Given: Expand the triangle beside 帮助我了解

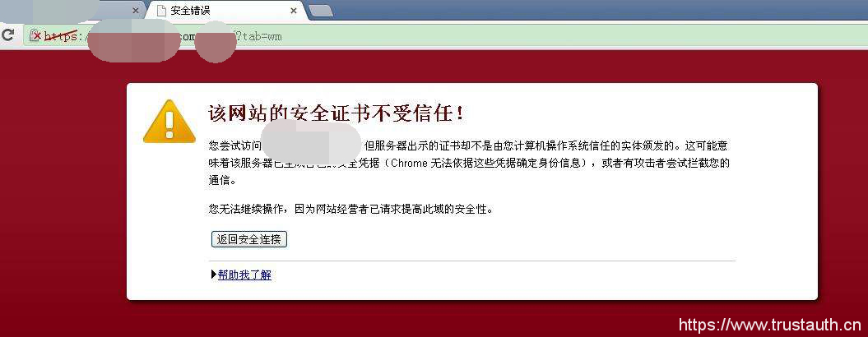Looking at the screenshot, I should click(x=214, y=275).
